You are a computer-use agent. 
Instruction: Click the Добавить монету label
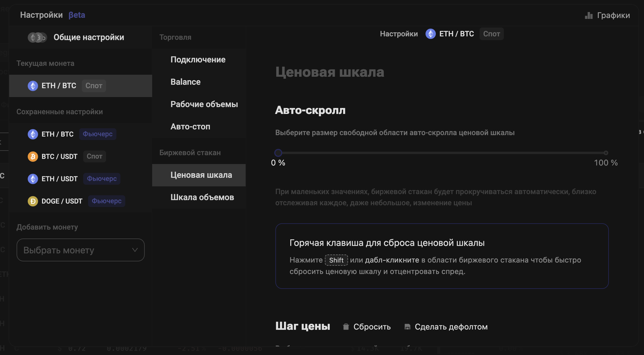47,227
